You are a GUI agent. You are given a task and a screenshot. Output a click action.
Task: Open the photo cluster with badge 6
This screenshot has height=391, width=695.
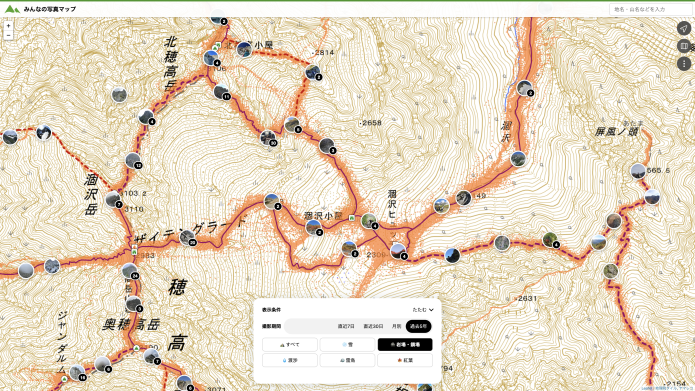(x=292, y=125)
